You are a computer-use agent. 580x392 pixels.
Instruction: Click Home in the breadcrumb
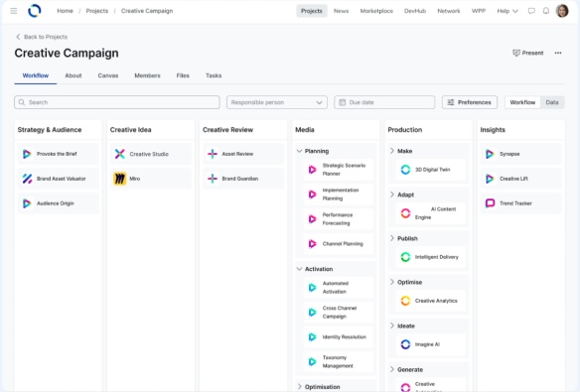[65, 11]
